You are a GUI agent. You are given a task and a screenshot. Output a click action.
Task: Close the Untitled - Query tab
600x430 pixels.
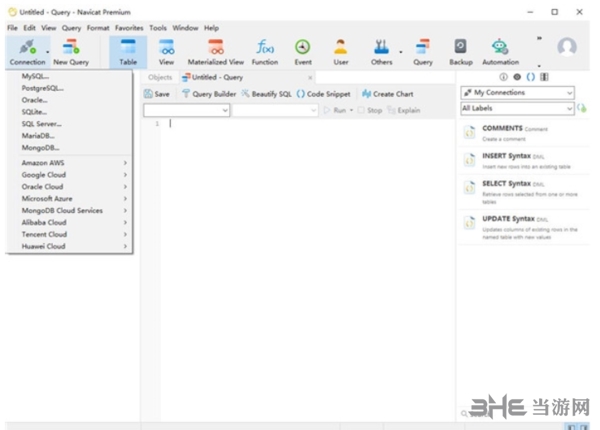310,78
